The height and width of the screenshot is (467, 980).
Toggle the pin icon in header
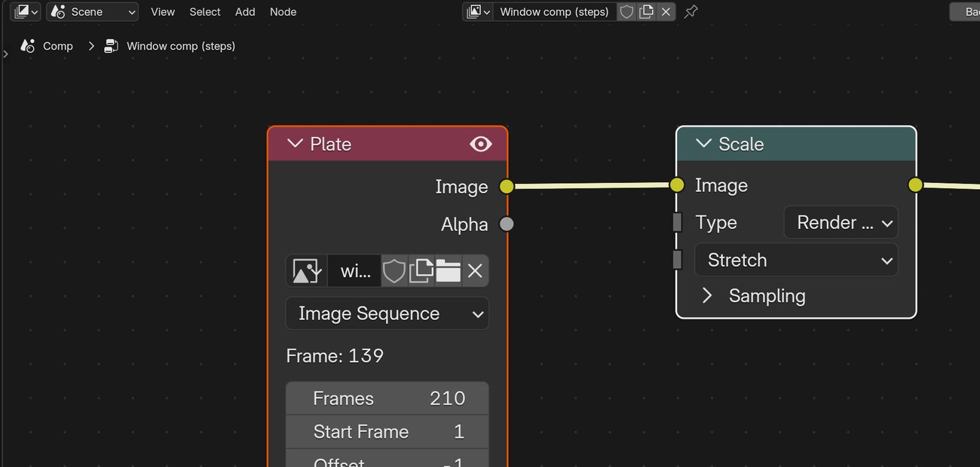pos(691,11)
